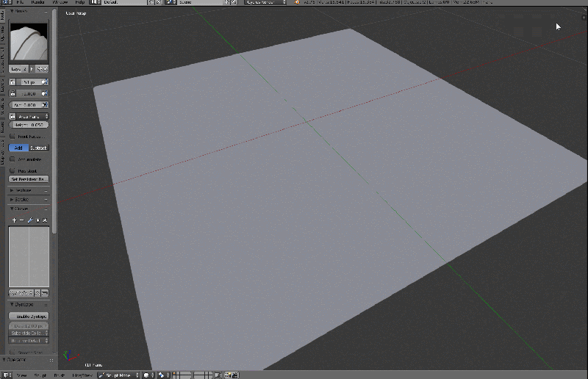Select the Add direction button
Viewport: 588px width, 379px height.
coord(18,148)
